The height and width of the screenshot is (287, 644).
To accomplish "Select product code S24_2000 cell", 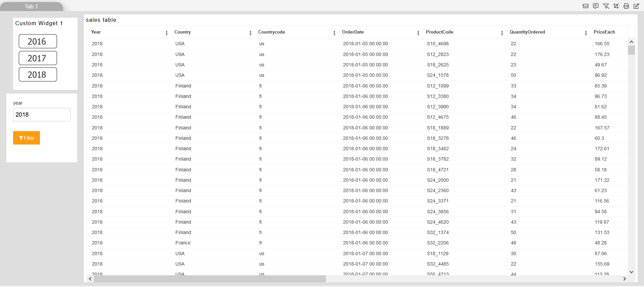I will (438, 180).
